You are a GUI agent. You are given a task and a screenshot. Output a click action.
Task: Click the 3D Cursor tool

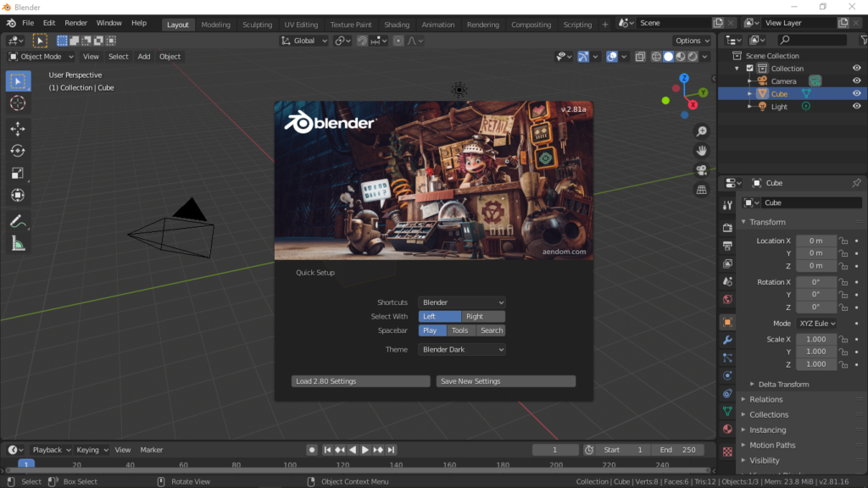coord(18,103)
